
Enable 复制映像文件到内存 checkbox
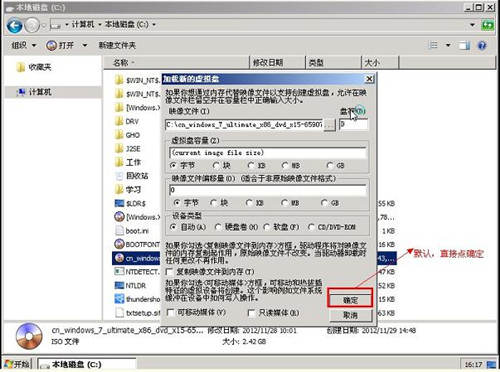tap(169, 272)
